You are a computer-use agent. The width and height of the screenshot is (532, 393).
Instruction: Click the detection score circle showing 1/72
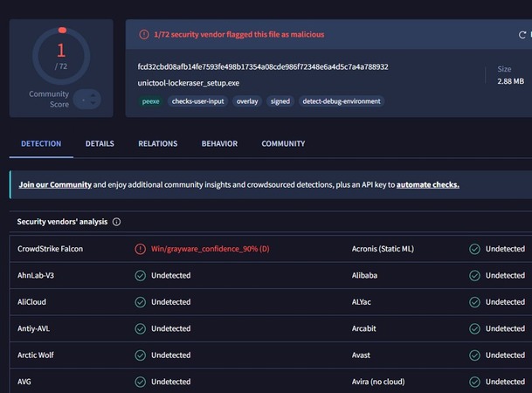point(61,56)
